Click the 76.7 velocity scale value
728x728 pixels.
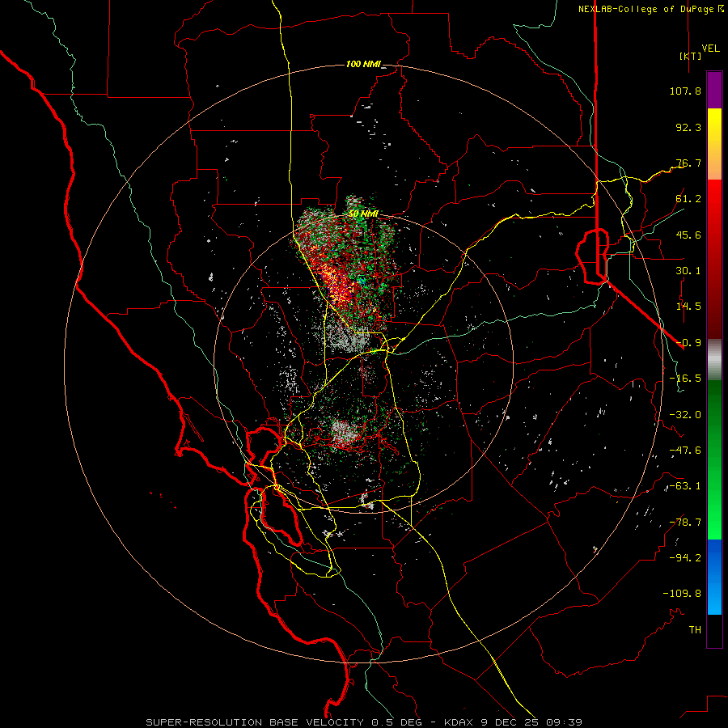pos(688,163)
